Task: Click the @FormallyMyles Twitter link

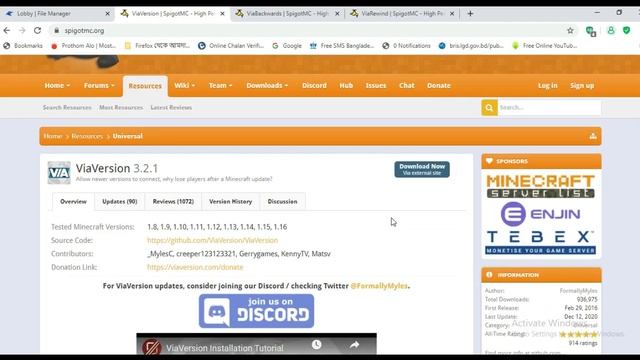Action: coord(379,286)
